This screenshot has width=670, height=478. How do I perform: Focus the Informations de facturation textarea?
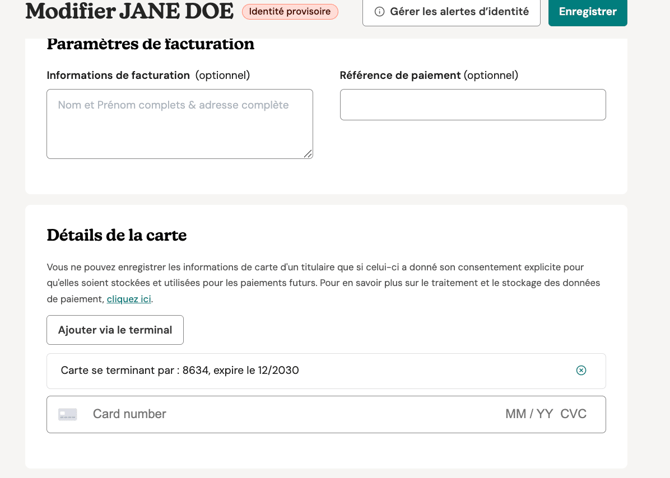tap(179, 124)
